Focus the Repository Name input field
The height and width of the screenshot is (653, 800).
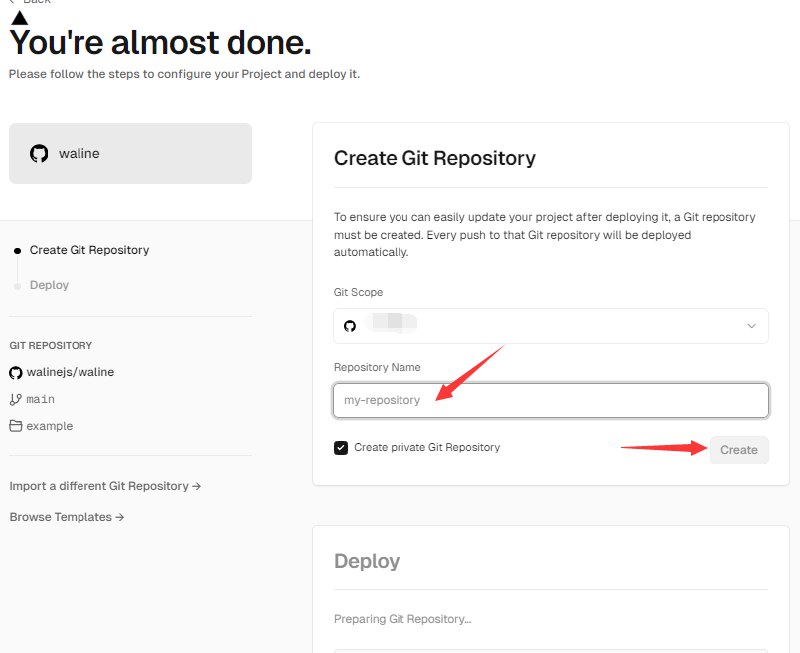click(550, 400)
